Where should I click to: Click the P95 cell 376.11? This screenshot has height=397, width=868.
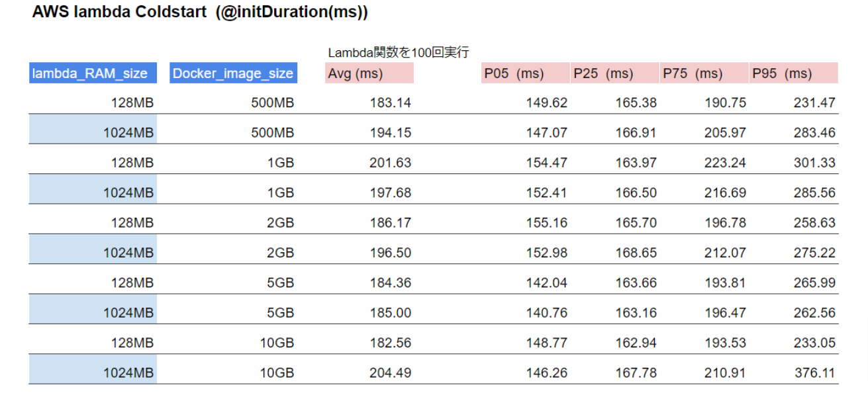(814, 373)
